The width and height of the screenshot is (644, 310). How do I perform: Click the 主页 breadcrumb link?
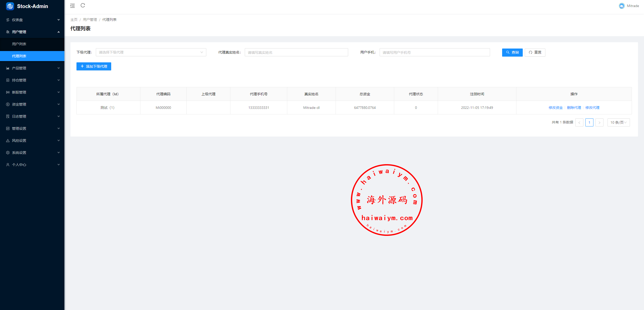click(74, 20)
